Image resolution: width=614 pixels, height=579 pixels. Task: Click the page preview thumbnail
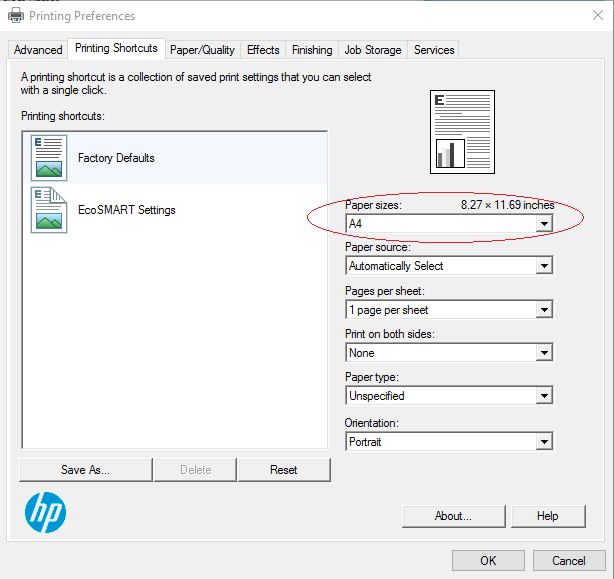pyautogui.click(x=463, y=132)
